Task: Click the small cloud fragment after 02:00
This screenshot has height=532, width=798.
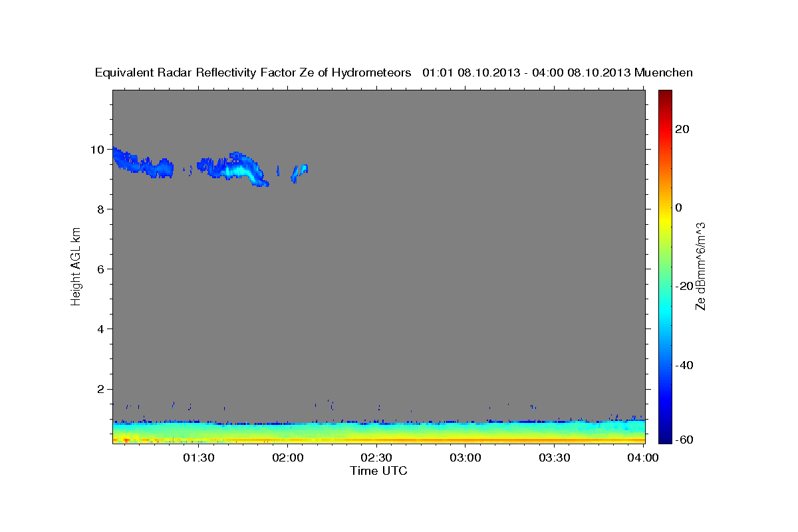Action: pyautogui.click(x=300, y=173)
